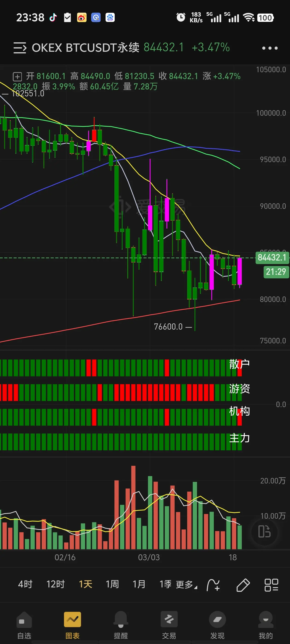Open the chart layout grid icon
The width and height of the screenshot is (290, 644).
pyautogui.click(x=272, y=585)
